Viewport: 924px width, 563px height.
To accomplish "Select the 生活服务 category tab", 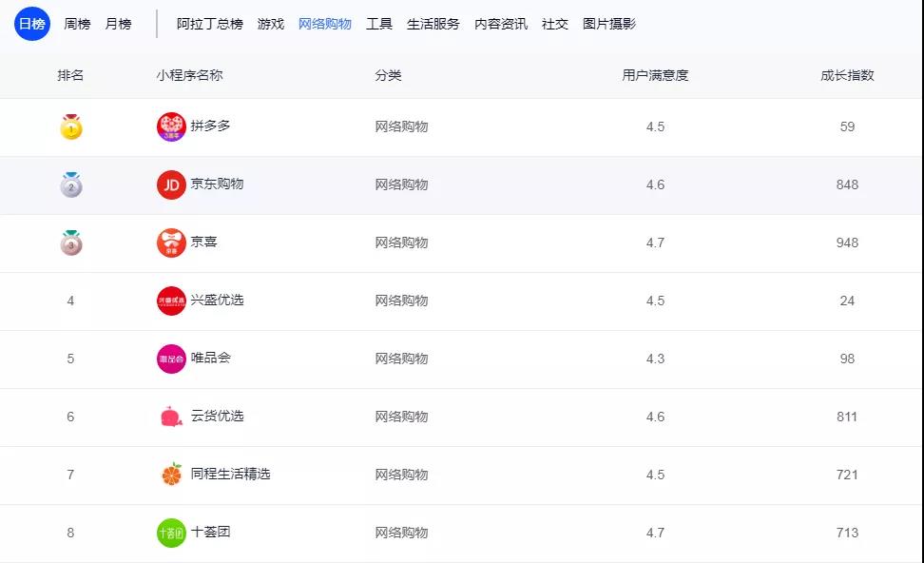I will (x=433, y=24).
